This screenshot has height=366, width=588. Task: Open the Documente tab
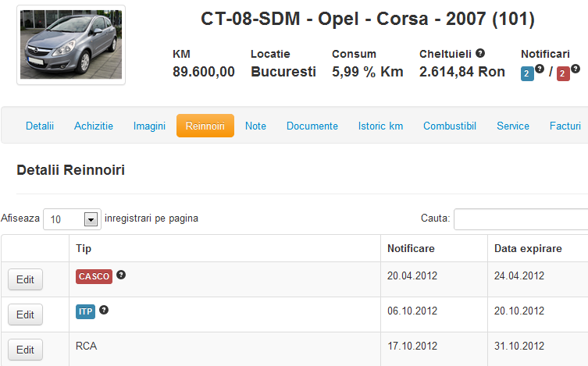(312, 126)
